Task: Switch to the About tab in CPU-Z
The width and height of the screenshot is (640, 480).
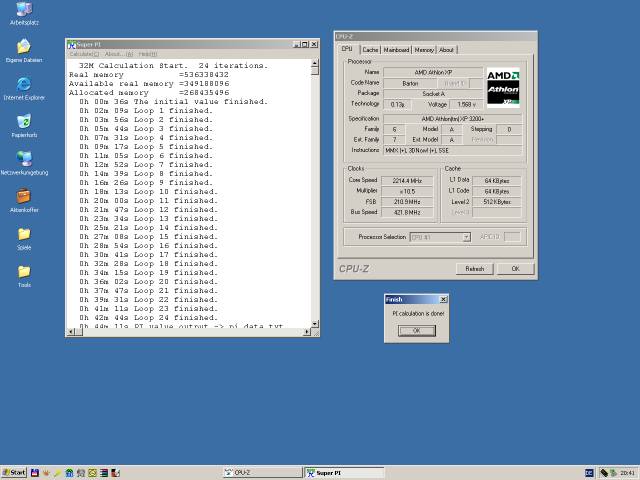Action: (x=446, y=50)
